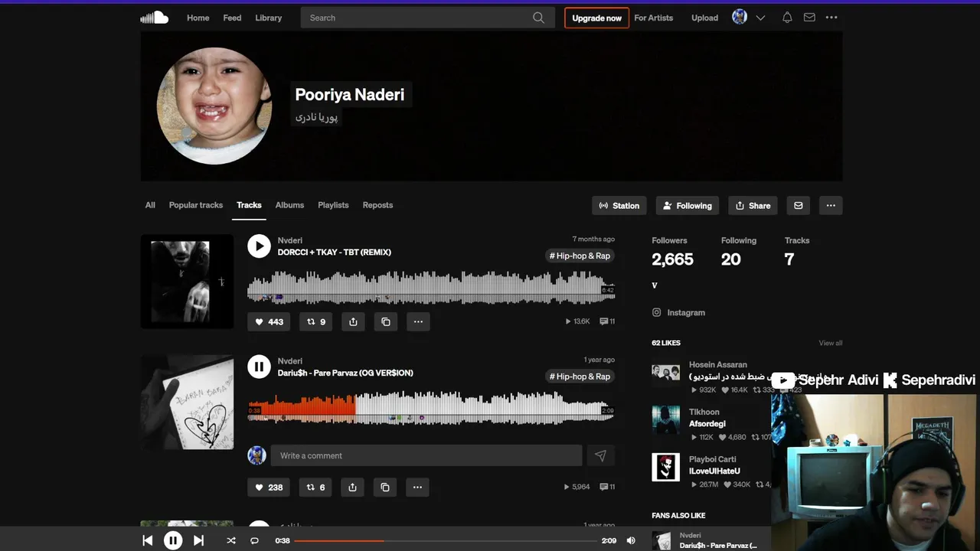Switch to the All tab
Screen dimensions: 980x551
click(150, 205)
